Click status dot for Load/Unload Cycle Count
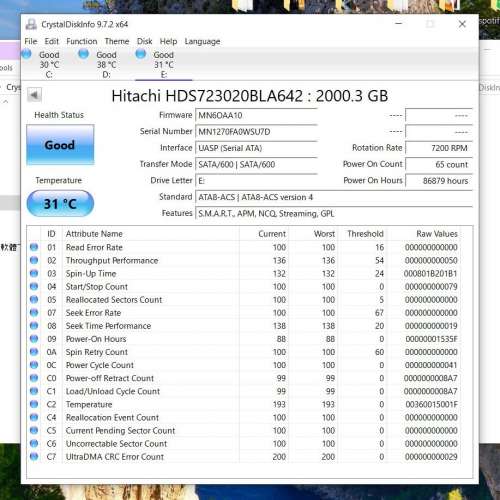The image size is (500, 500). [x=34, y=391]
